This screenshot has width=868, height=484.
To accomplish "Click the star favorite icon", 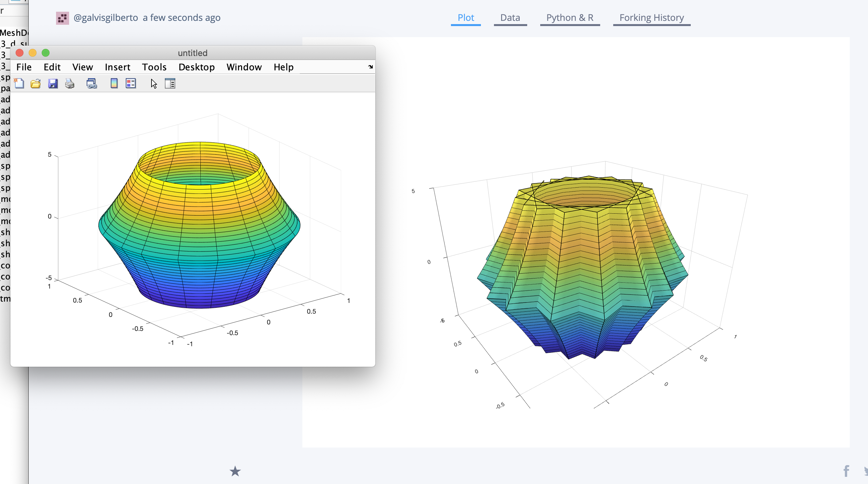I will pyautogui.click(x=235, y=471).
